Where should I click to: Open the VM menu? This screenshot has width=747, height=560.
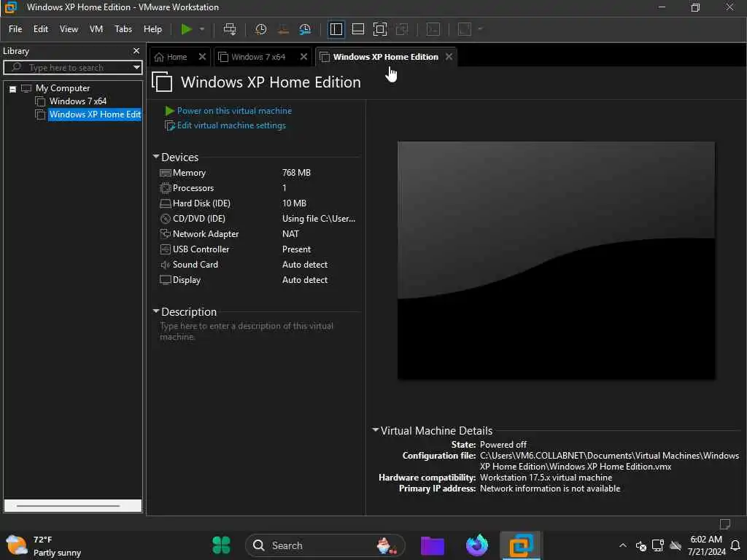click(96, 29)
